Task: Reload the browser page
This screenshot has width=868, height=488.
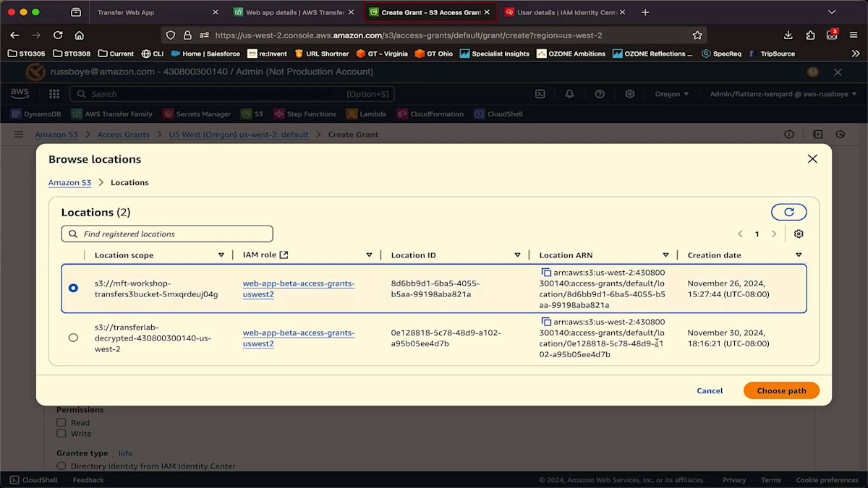Action: (x=58, y=35)
